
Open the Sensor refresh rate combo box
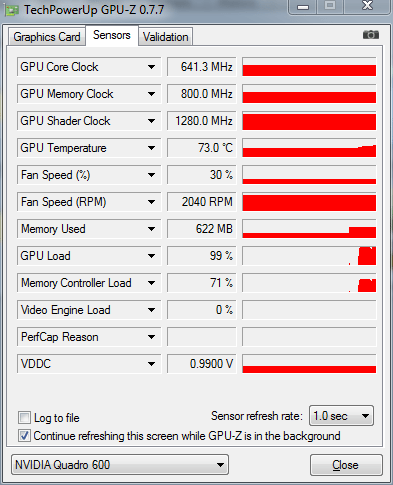tap(341, 416)
